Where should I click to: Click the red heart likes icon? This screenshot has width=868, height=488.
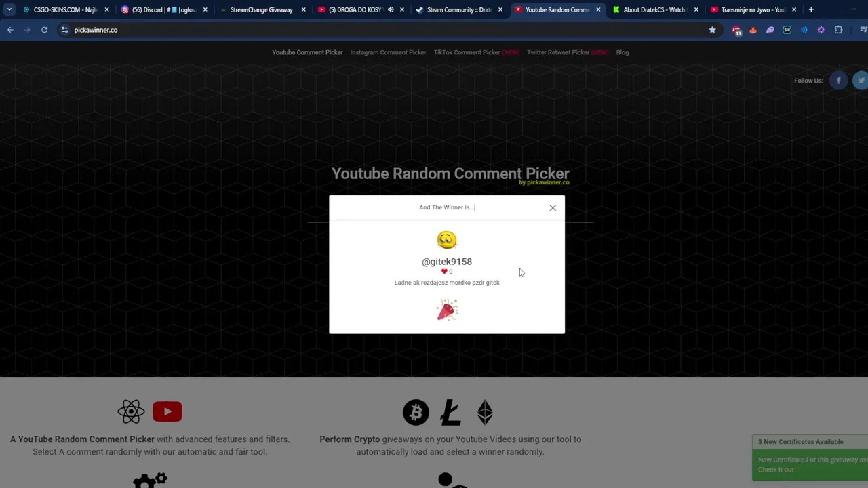(444, 272)
